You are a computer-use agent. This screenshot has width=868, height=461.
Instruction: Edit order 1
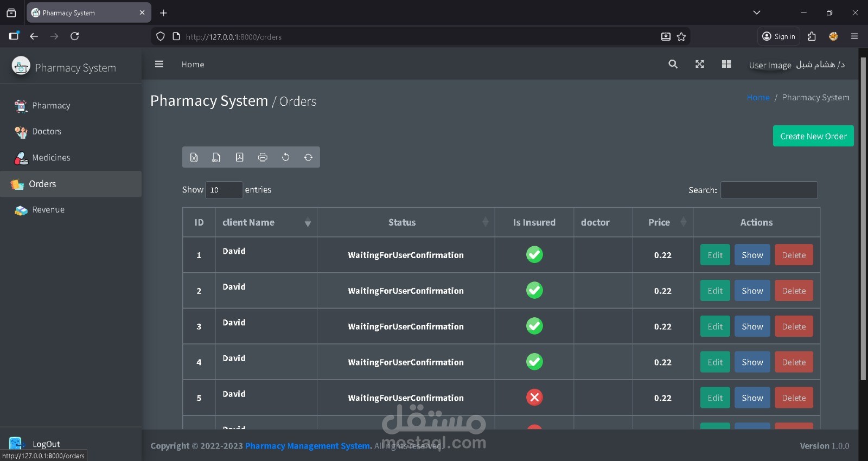pyautogui.click(x=715, y=255)
